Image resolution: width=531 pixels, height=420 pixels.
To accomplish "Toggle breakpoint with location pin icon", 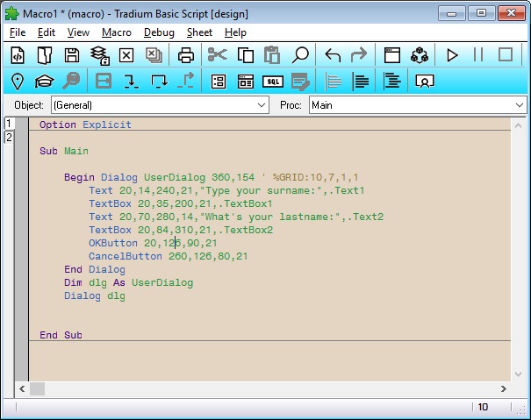I will [x=17, y=82].
